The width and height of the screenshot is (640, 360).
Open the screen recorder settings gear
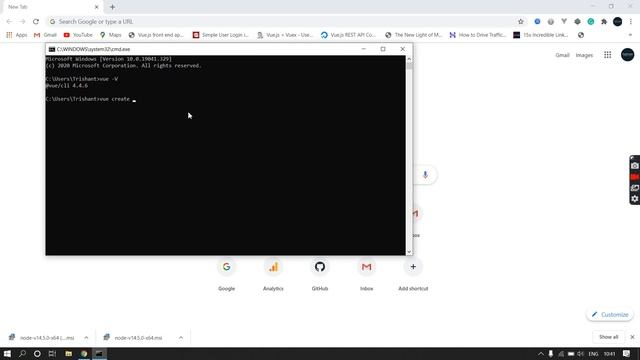click(635, 199)
